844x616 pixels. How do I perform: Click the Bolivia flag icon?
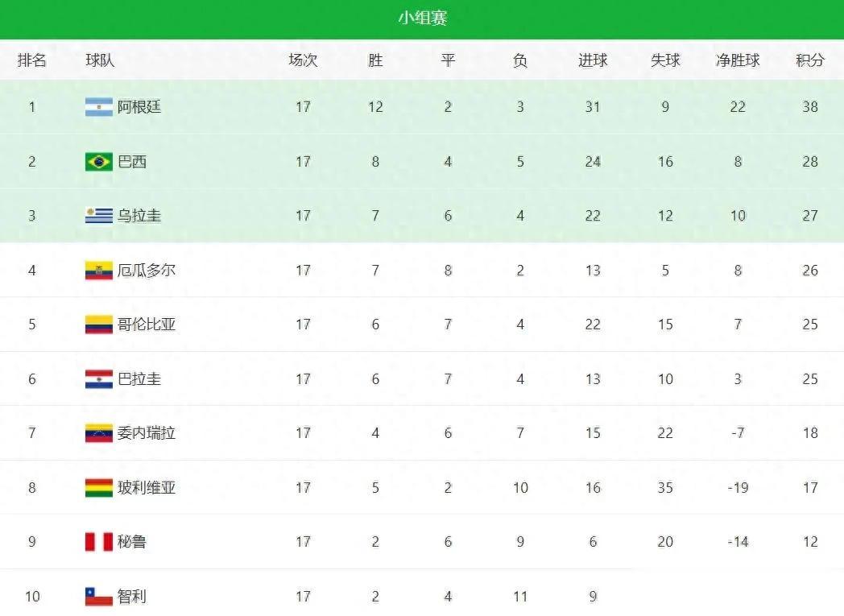tap(99, 488)
